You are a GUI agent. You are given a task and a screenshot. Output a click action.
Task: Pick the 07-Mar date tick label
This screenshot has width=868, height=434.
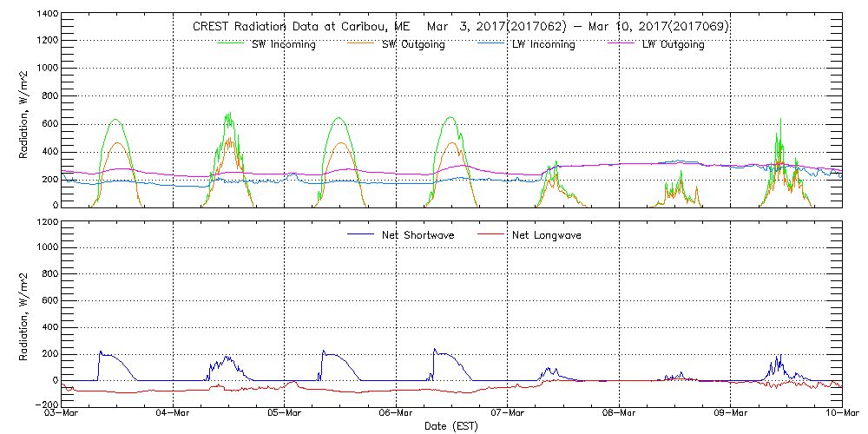(508, 414)
